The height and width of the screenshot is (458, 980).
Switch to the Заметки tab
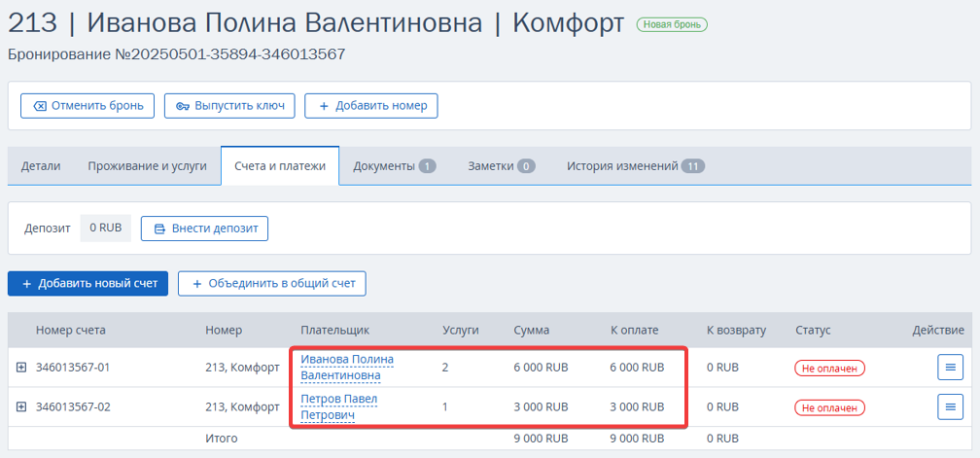[502, 166]
